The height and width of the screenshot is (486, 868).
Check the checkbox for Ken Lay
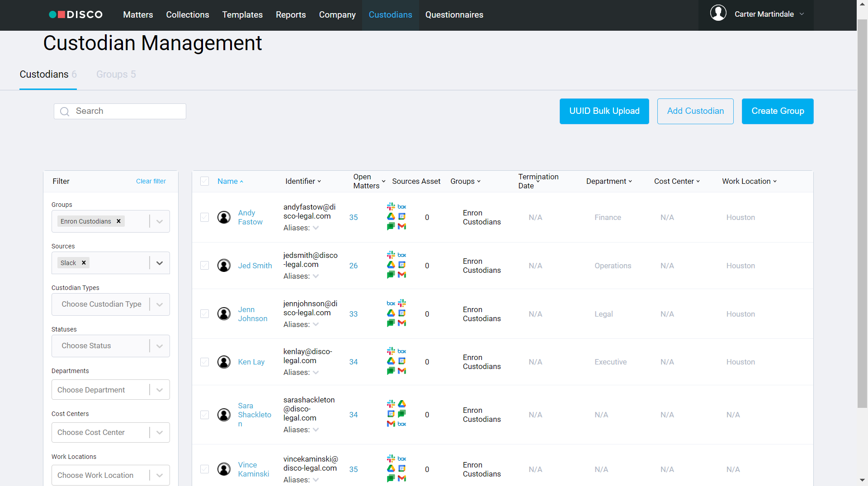click(205, 362)
